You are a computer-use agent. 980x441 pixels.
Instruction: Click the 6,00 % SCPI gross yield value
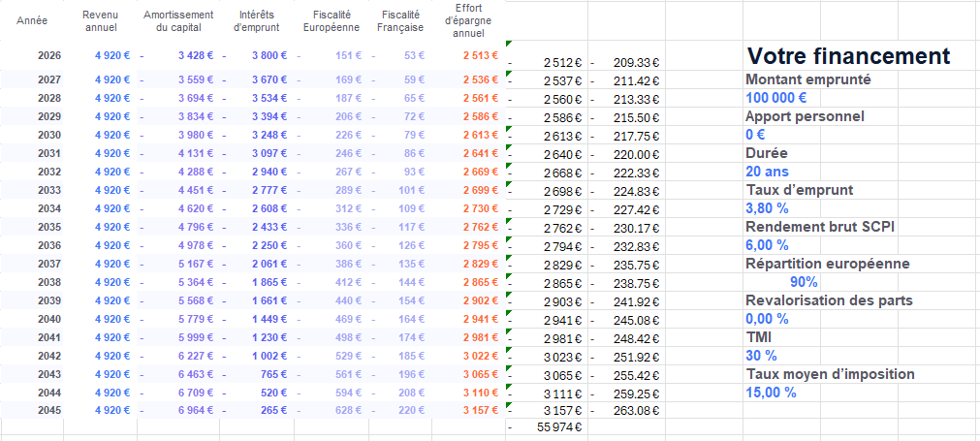point(768,245)
